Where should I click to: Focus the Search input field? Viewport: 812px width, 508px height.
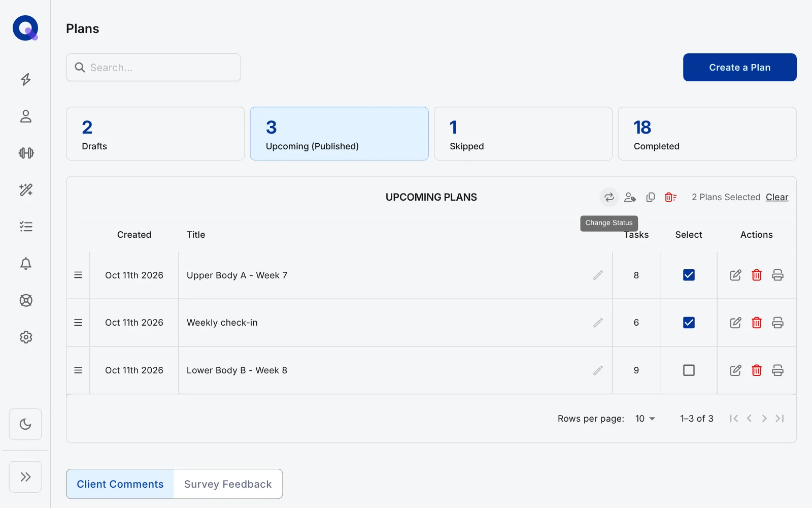click(153, 68)
